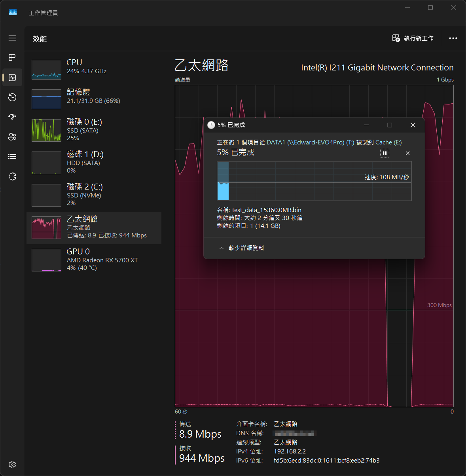Screen dimensions: 466x476
Task: Click the 連線類型 乙太網路 value
Action: point(286,442)
